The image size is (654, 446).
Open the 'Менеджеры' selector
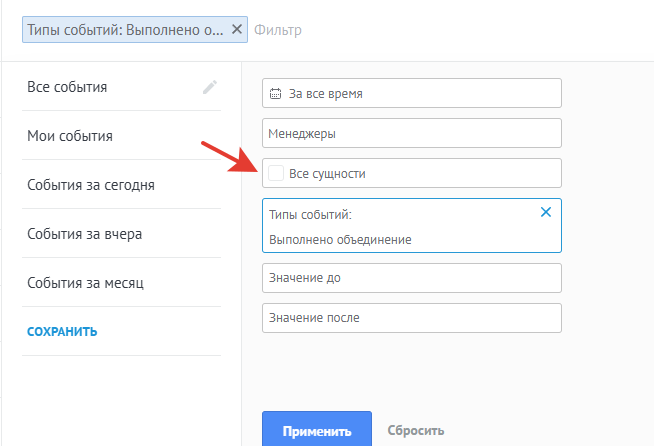pyautogui.click(x=411, y=133)
